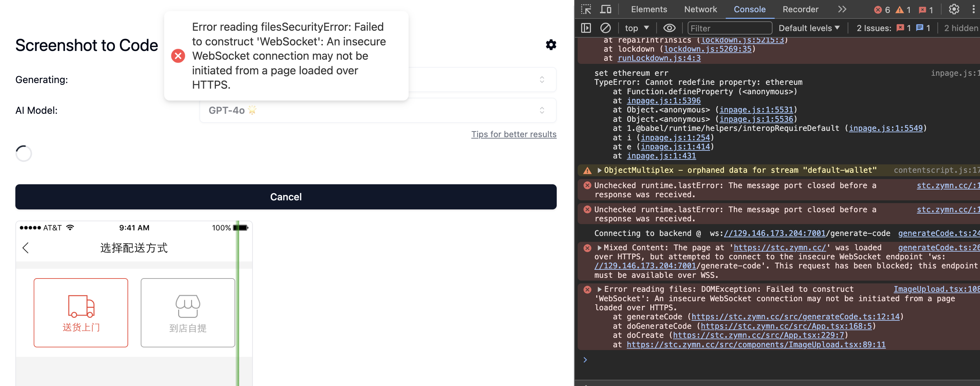
Task: Open the 'top' JavaScript context dropdown
Action: [636, 28]
